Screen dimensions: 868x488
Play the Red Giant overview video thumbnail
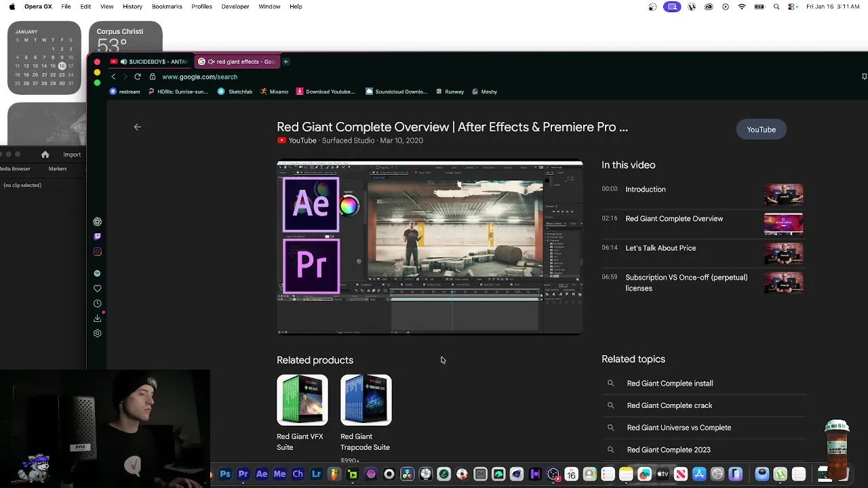pyautogui.click(x=429, y=247)
